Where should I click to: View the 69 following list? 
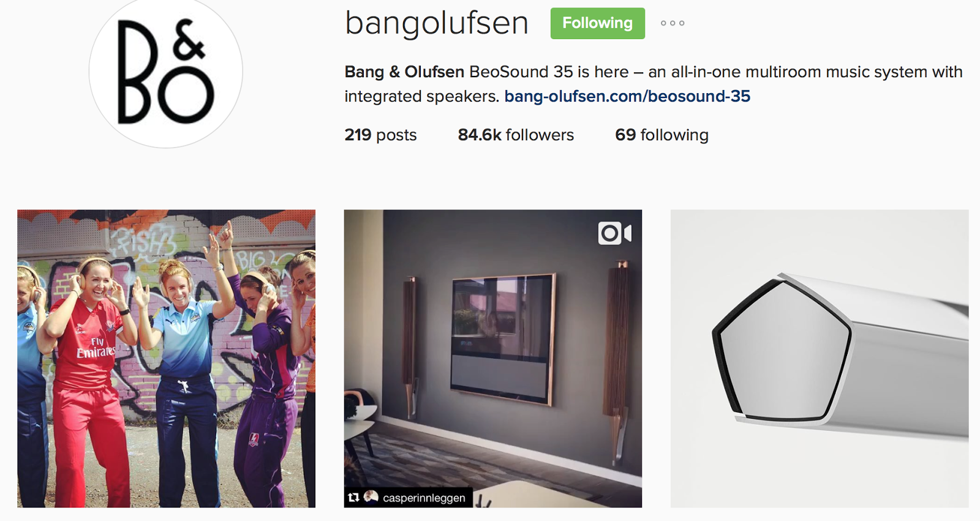click(661, 135)
